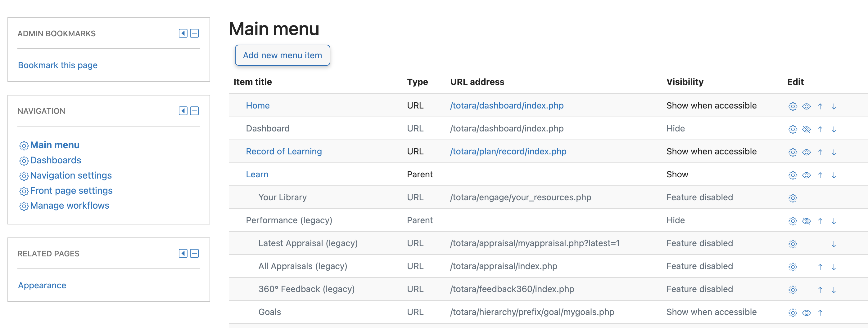This screenshot has height=328, width=868.
Task: Click Add new menu item button
Action: point(283,55)
